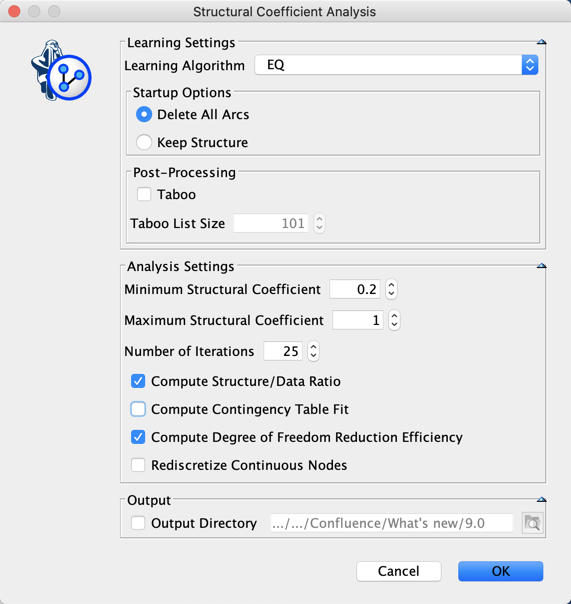The image size is (571, 604).
Task: Collapse the Learning Settings panel triangle
Action: (x=541, y=42)
